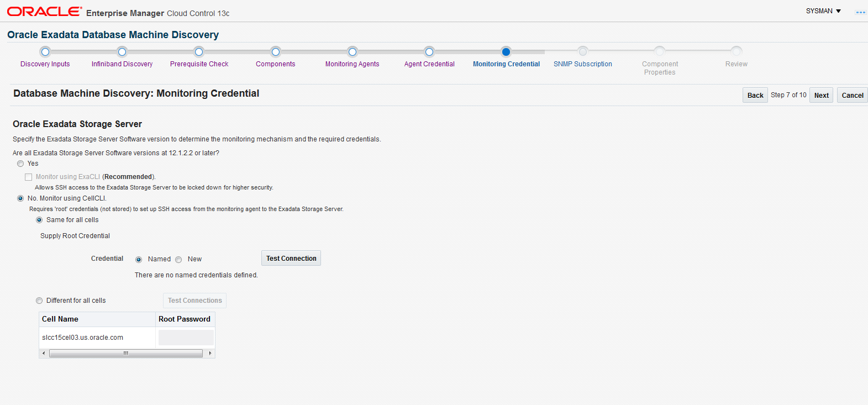Click horizontal scrollbar thumb in cell table
Screen dimensions: 868x405
pyautogui.click(x=126, y=353)
